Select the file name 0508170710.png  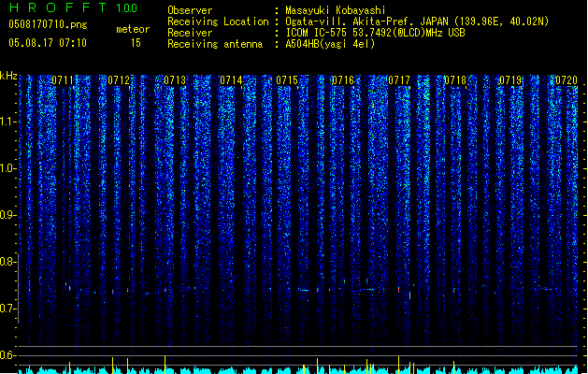[48, 24]
